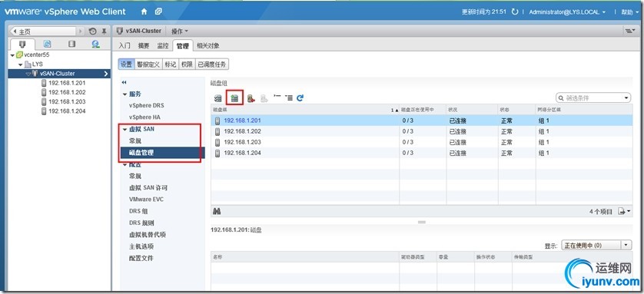Select the 警报定义 sub-tab
Screen dimensions: 644x294
point(148,64)
